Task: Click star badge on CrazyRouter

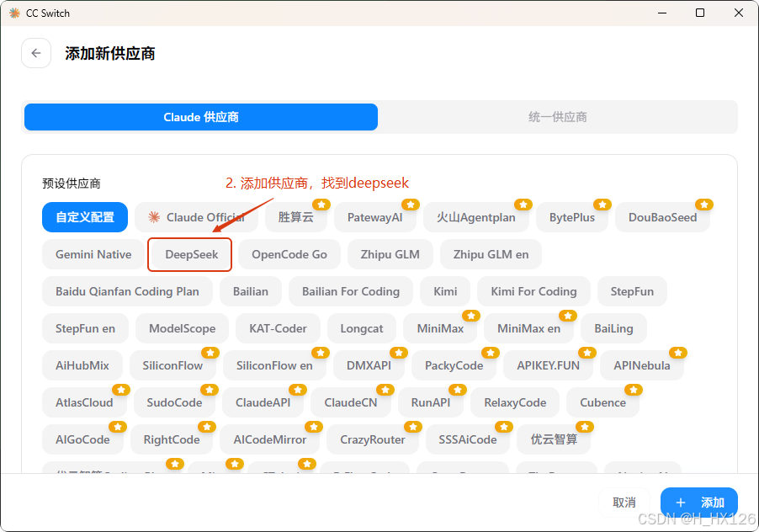Action: (x=413, y=427)
